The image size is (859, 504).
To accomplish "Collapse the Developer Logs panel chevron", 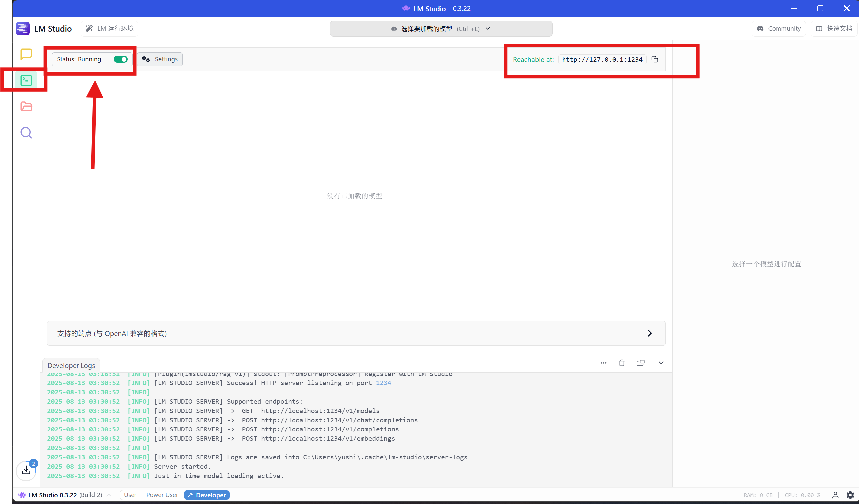I will (x=661, y=363).
